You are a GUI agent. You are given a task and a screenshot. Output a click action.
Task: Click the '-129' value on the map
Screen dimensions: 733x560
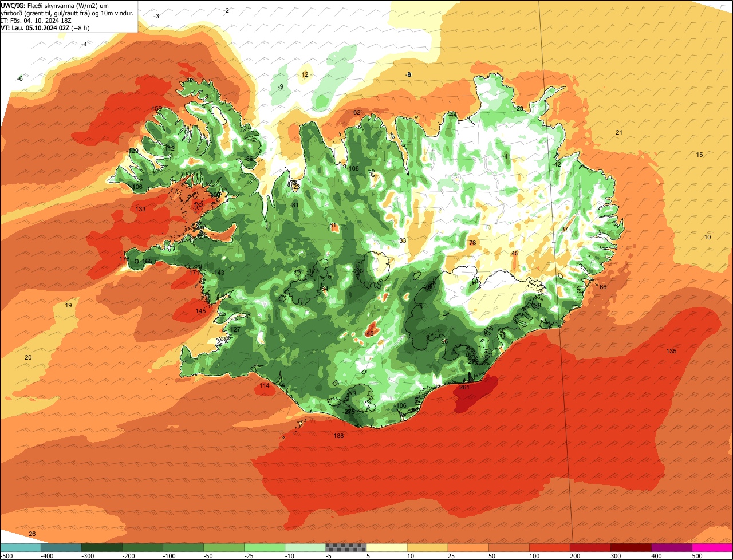pos(133,151)
